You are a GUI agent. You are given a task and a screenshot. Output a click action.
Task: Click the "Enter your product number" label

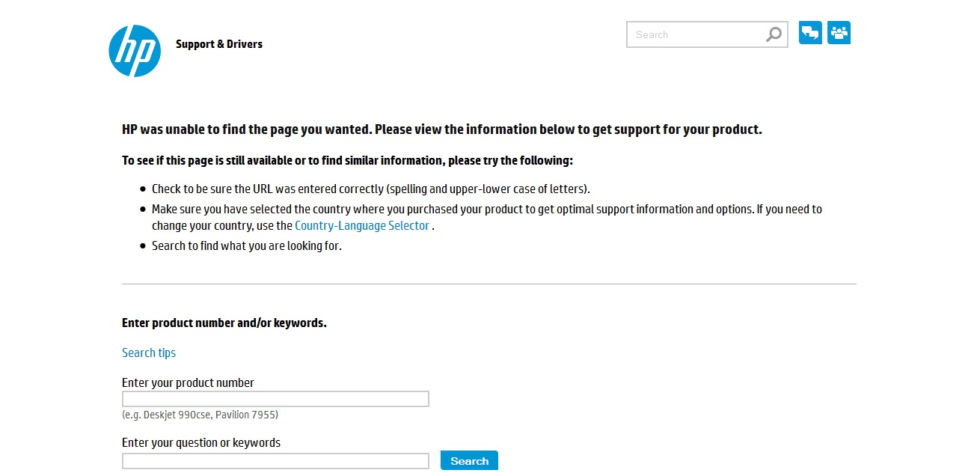[x=188, y=382]
